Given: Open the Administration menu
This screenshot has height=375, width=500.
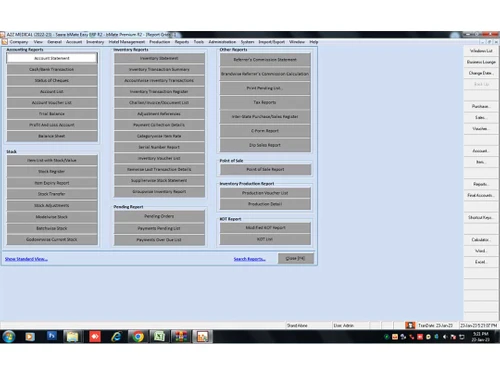Looking at the screenshot, I should coord(222,42).
